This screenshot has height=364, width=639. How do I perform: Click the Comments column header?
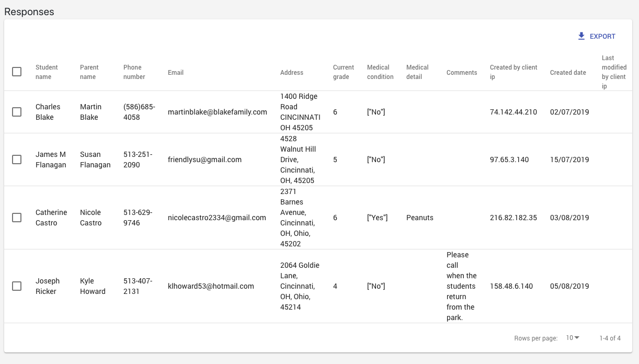coord(462,73)
